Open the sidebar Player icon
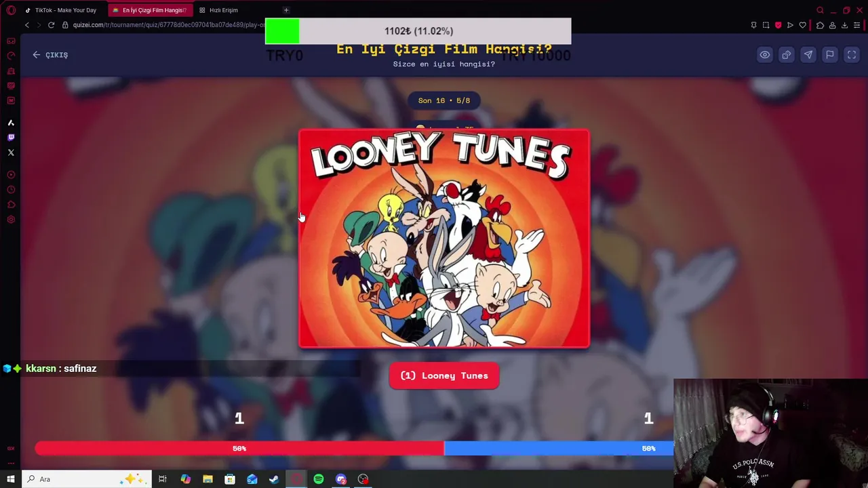 pyautogui.click(x=11, y=175)
